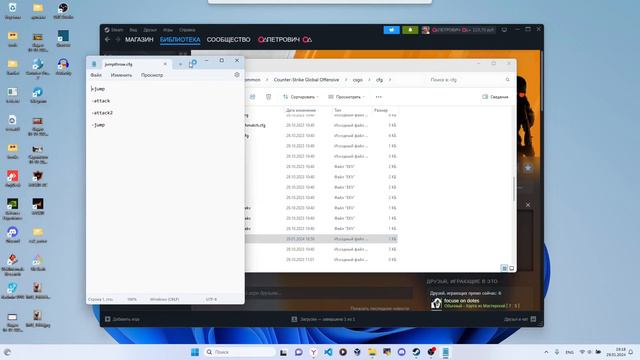Click the Friends & Chat icon in Steam
The image size is (640, 360).
pyautogui.click(x=533, y=319)
